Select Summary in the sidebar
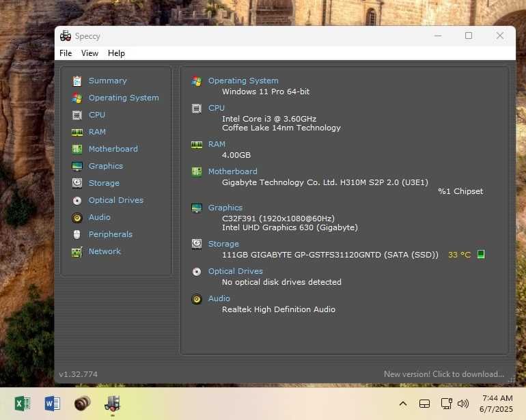This screenshot has height=420, width=526. coord(108,81)
